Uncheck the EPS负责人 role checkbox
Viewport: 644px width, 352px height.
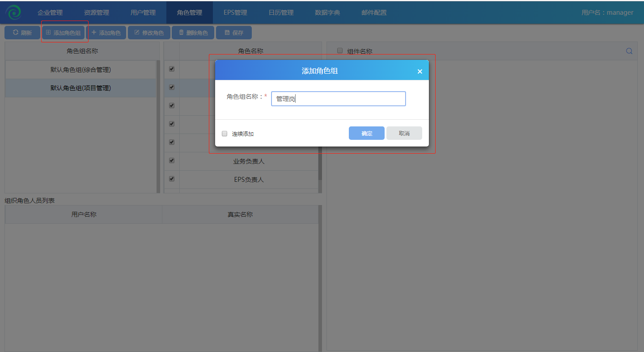pos(172,179)
